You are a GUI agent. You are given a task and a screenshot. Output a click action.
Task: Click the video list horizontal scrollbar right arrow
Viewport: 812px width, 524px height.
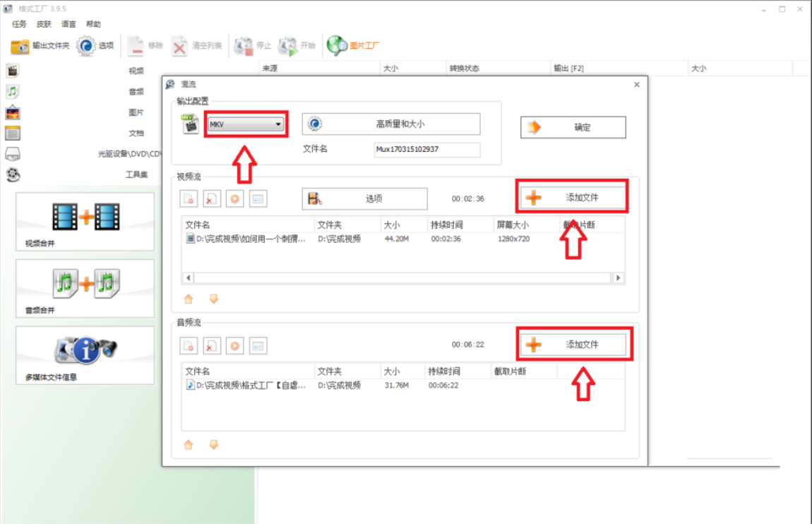click(618, 278)
